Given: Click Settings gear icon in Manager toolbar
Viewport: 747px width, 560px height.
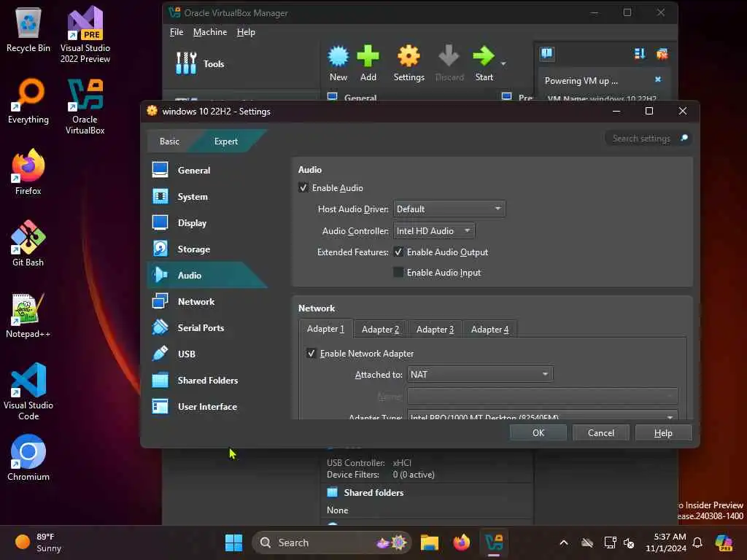Looking at the screenshot, I should [x=409, y=56].
